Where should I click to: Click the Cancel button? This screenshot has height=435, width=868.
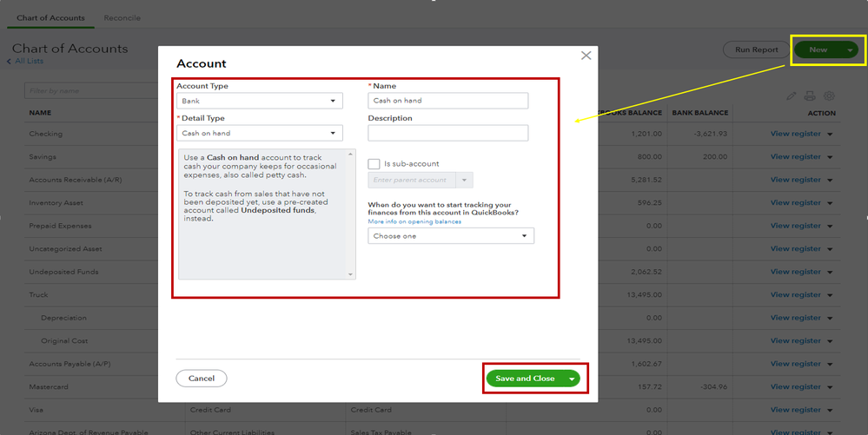click(x=202, y=379)
